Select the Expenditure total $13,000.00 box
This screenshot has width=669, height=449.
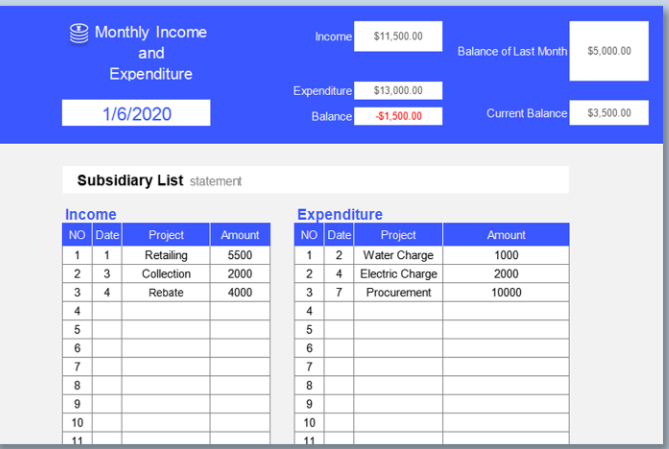pos(398,91)
